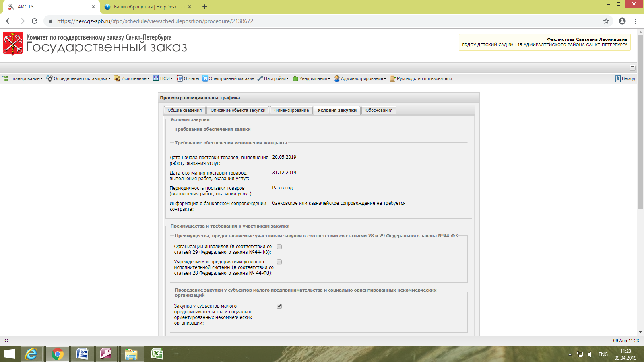
Task: Open the Отчеты reports section
Action: (188, 78)
